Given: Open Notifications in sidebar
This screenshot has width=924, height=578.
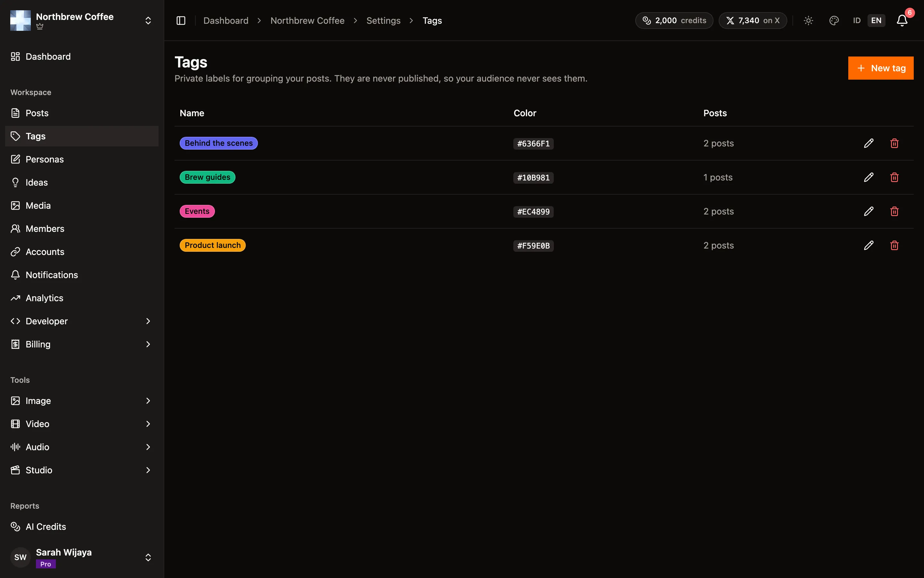Looking at the screenshot, I should coord(82,275).
